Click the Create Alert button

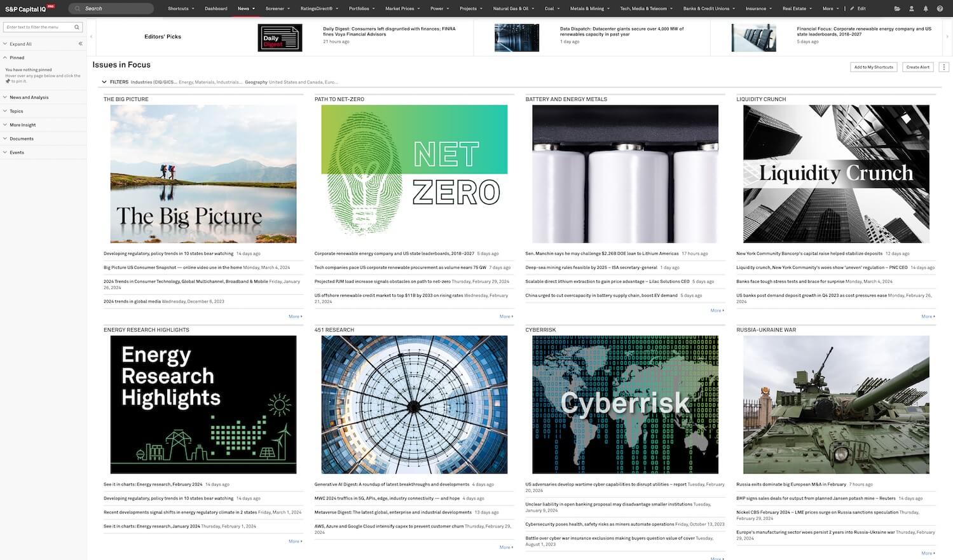coord(917,67)
